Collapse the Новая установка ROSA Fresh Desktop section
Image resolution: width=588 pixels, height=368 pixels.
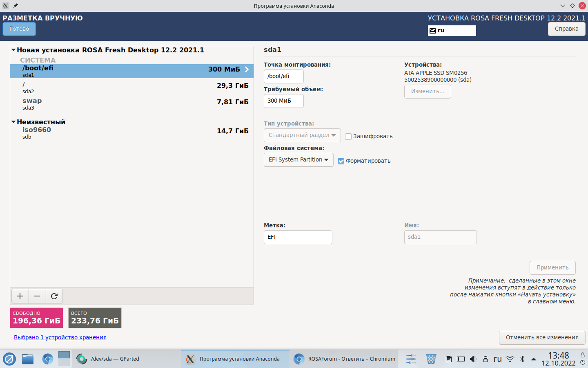click(x=13, y=50)
